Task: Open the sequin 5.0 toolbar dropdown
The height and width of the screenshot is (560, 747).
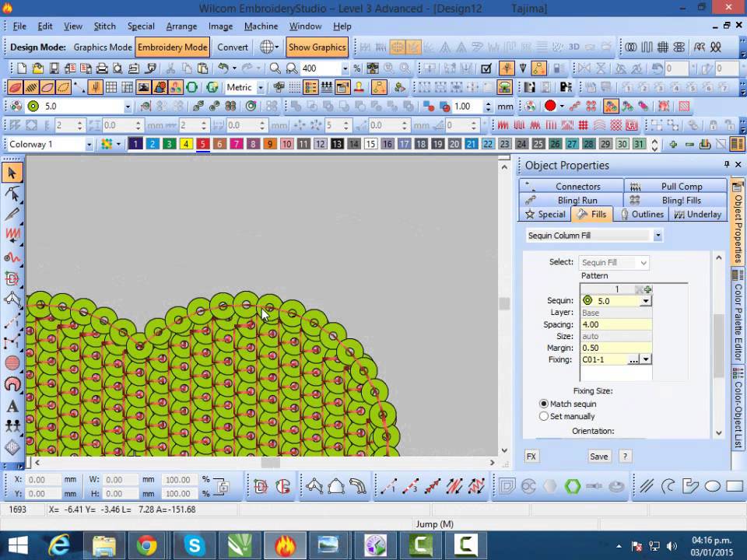Action: pos(127,107)
